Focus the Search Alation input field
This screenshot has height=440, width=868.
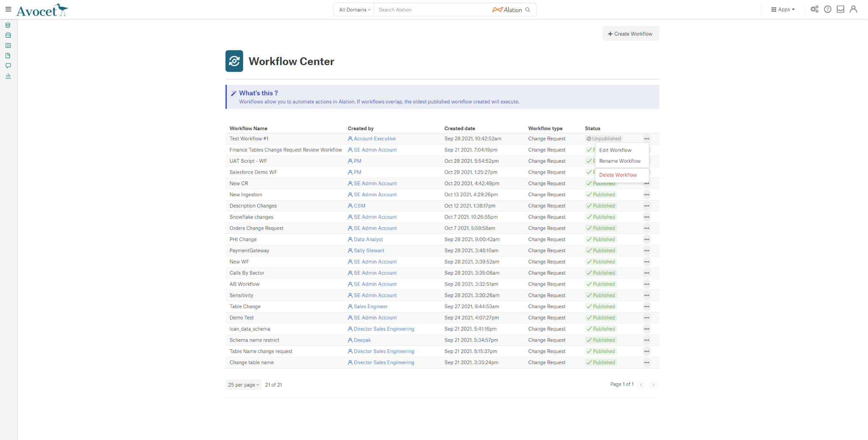tap(432, 10)
